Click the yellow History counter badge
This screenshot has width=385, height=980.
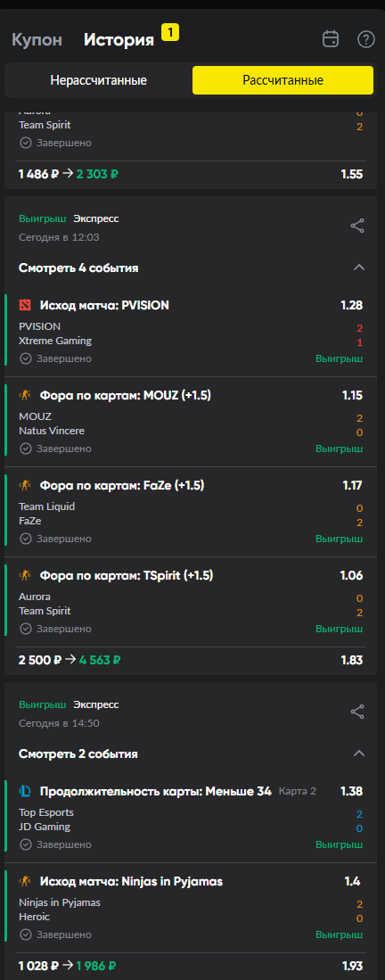click(170, 32)
